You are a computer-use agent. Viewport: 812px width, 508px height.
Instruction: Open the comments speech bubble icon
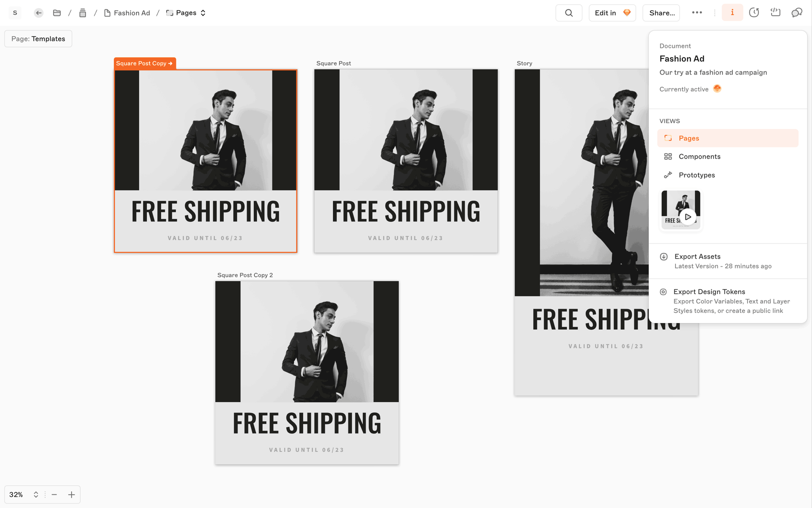pos(797,13)
